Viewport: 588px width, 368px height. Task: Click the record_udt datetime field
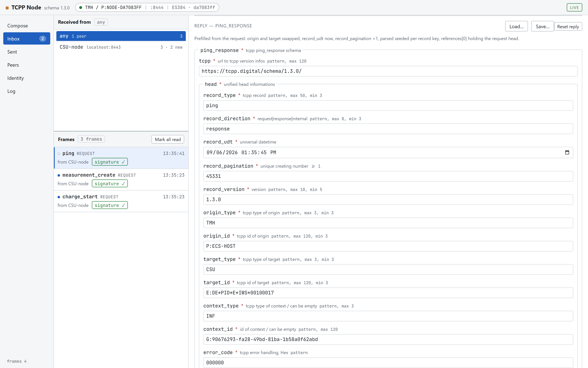pos(388,152)
